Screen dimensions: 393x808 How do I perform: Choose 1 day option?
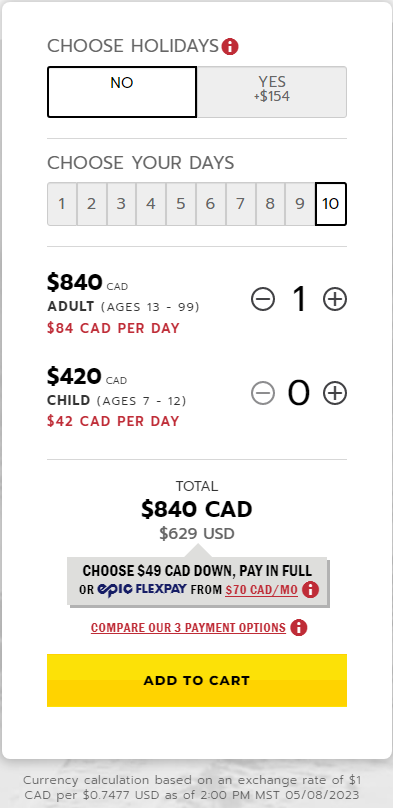click(x=62, y=204)
